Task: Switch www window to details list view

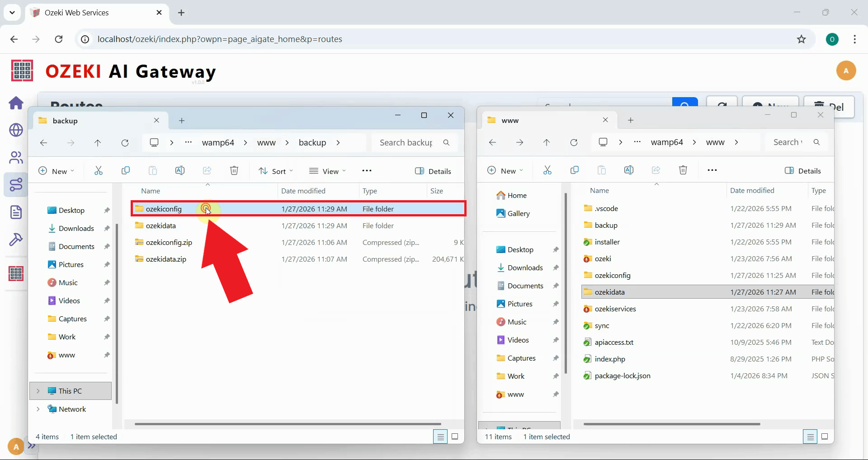Action: [810, 437]
